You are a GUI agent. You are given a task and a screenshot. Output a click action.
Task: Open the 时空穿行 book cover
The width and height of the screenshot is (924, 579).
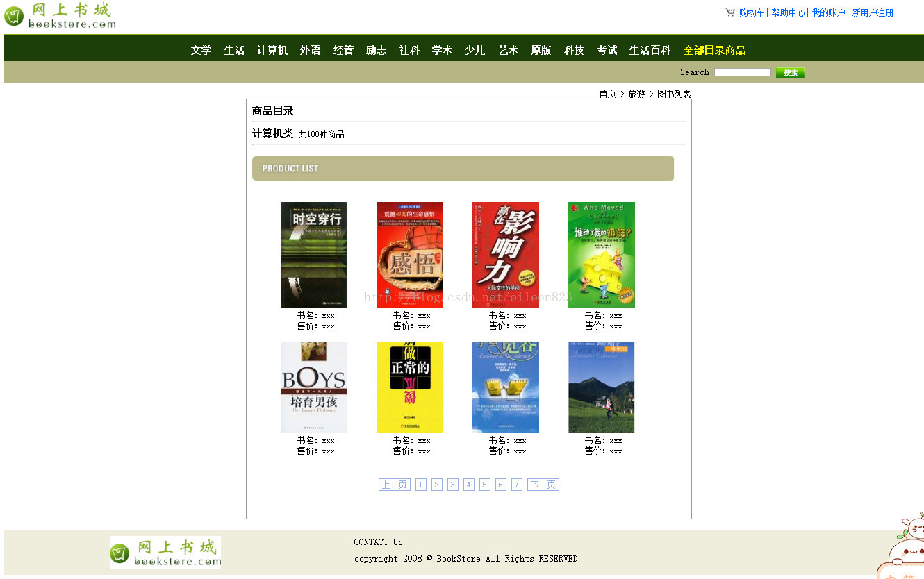(x=314, y=255)
